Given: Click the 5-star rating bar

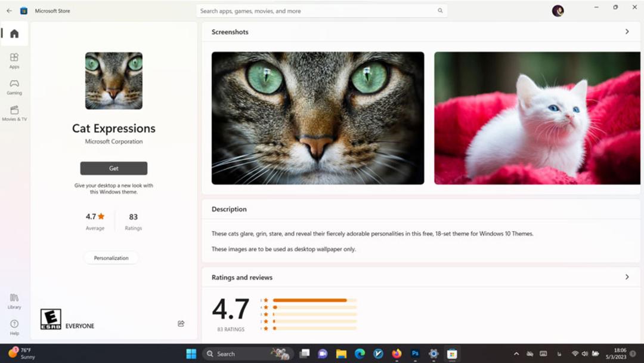Looking at the screenshot, I should [x=315, y=300].
